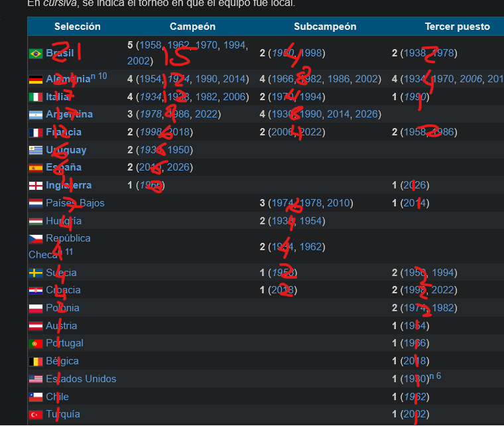Open 2018 link in Francia champion years
Screen dimensions: 504x426
[x=178, y=132]
